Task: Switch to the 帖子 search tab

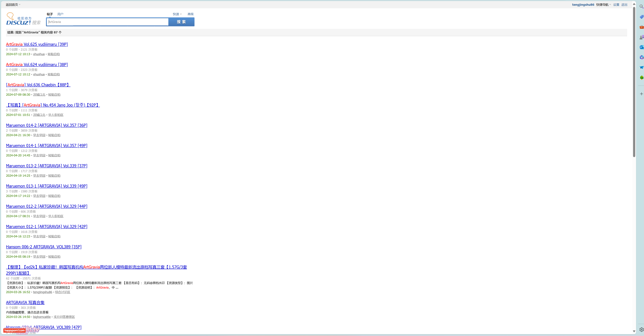Action: point(50,14)
